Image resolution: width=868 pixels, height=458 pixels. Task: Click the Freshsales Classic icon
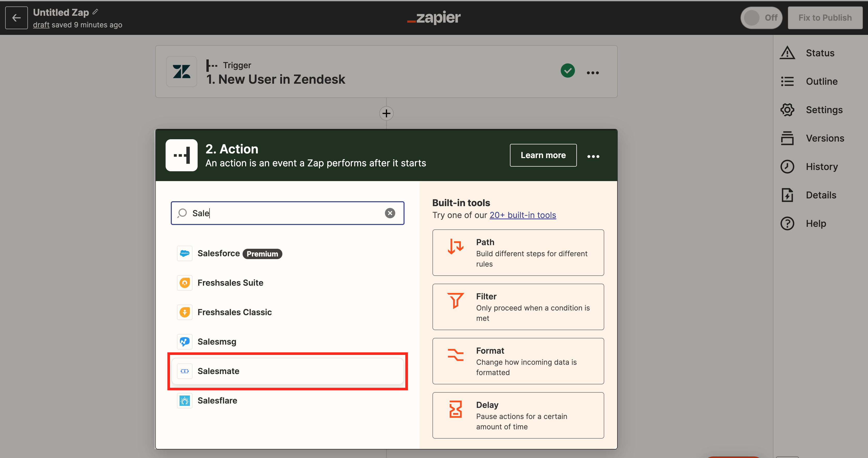pyautogui.click(x=185, y=312)
